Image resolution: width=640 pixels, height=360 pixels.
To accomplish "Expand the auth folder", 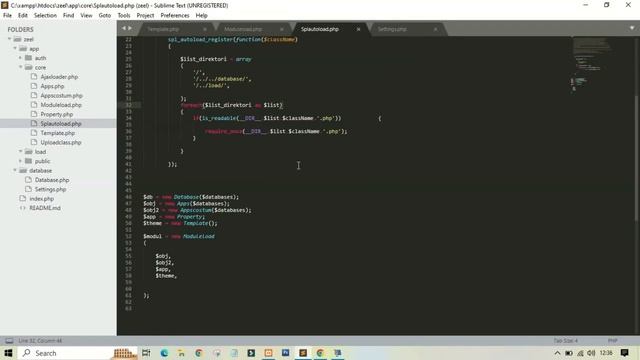I will 20,58.
